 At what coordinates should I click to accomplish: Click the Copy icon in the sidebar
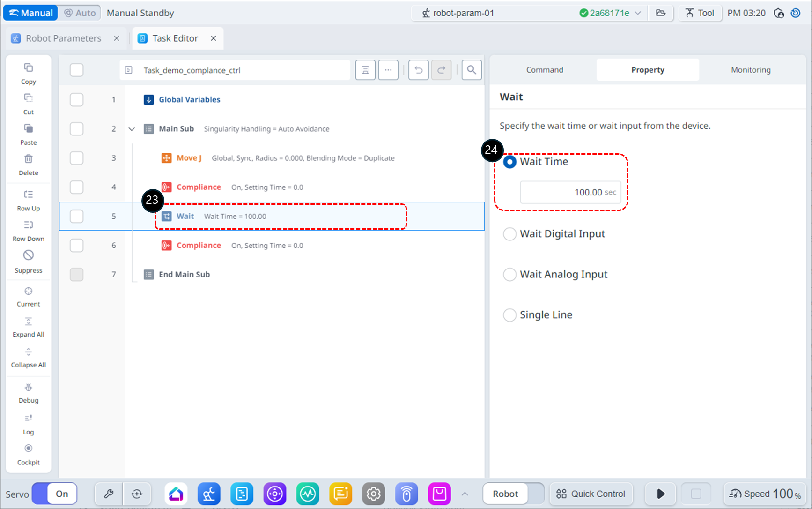pyautogui.click(x=29, y=68)
